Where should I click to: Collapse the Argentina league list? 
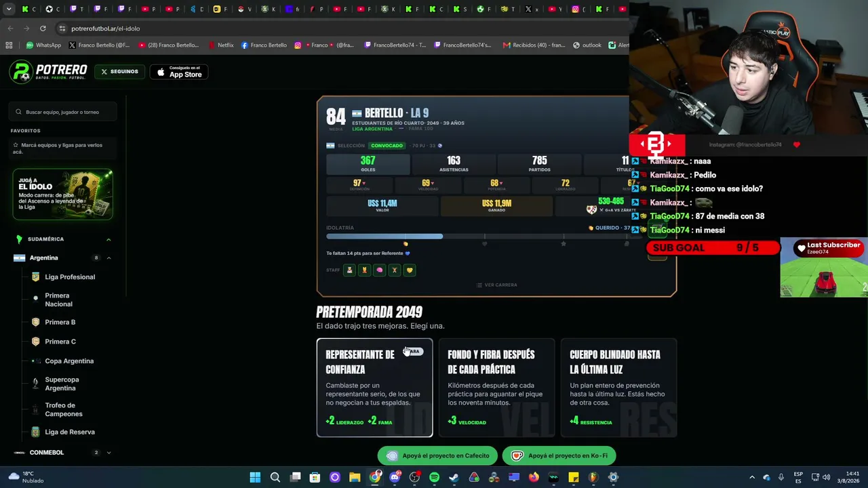(x=108, y=258)
